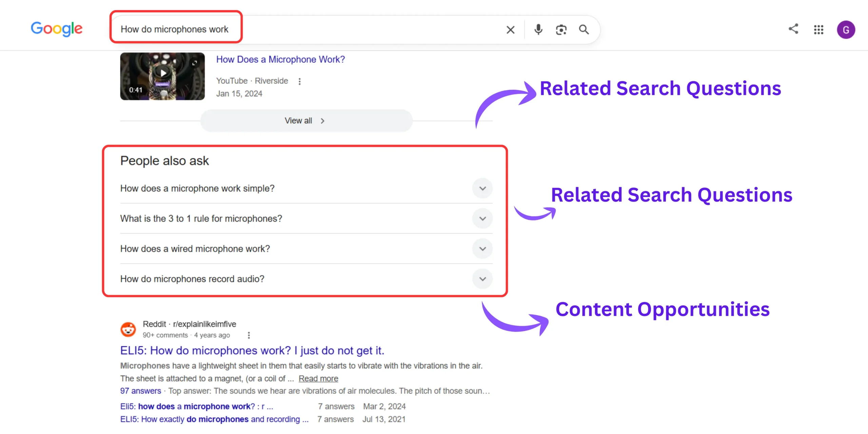Open the Google apps grid

[x=818, y=30]
